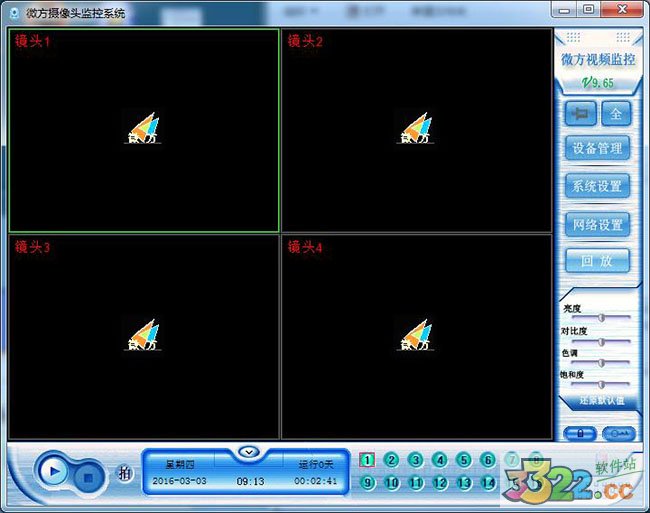
Task: Click the 星期四 weekday label
Action: 180,465
